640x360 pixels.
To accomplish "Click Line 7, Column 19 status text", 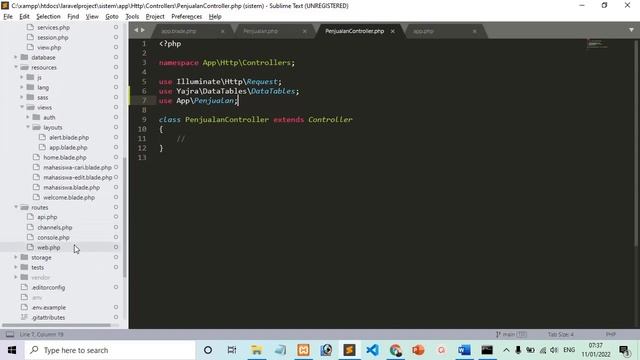I will (x=42, y=334).
